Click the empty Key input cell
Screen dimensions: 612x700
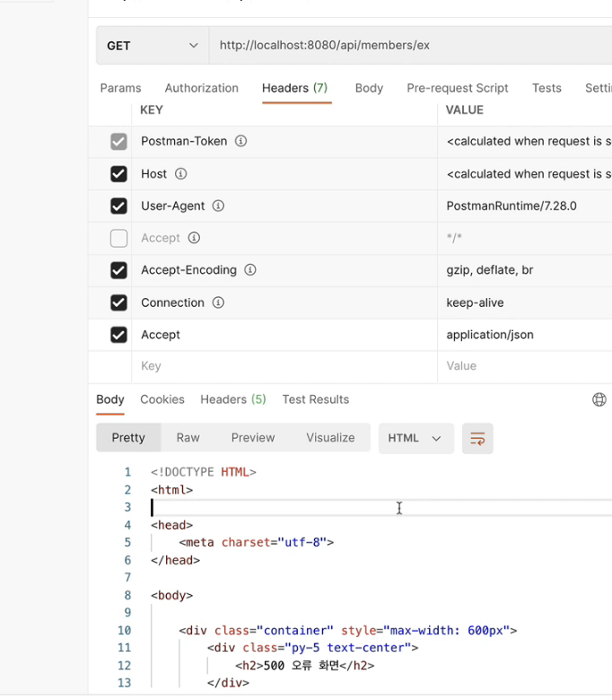coord(284,366)
